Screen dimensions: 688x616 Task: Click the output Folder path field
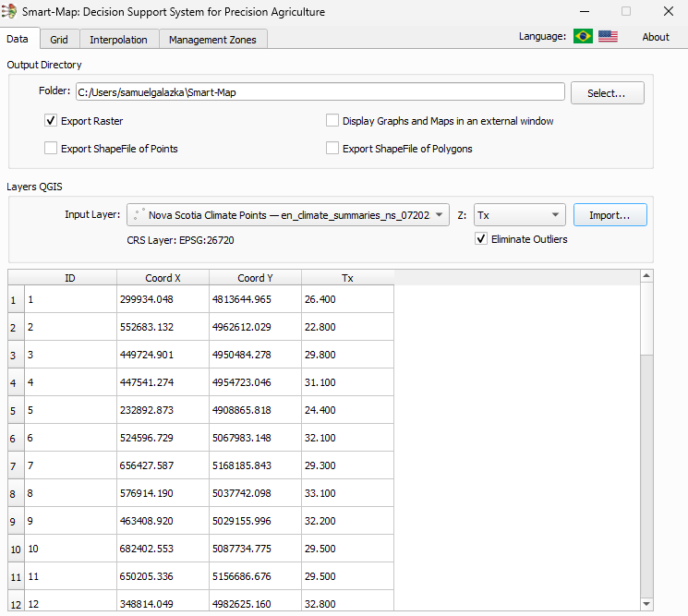pos(320,92)
